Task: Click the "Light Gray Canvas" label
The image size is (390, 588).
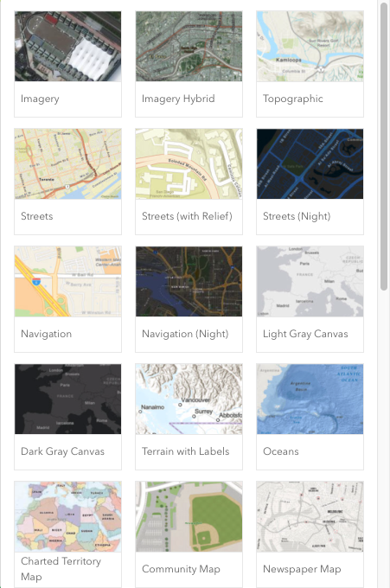Action: click(x=305, y=334)
